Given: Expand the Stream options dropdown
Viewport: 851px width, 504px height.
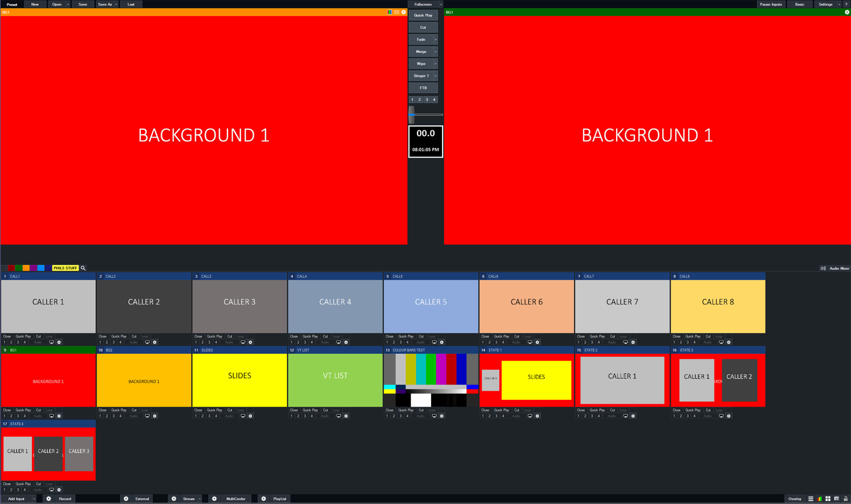Looking at the screenshot, I should (199, 499).
